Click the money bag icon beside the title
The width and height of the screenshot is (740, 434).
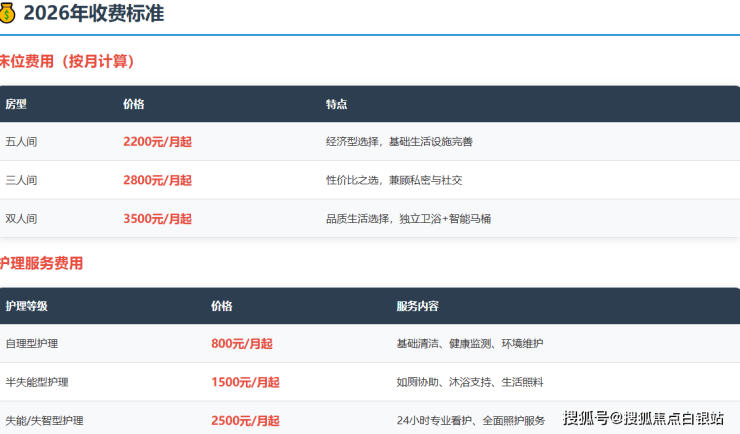(7, 14)
